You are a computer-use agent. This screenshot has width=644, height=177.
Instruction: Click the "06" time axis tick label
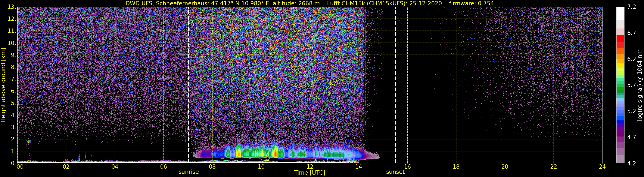coord(164,167)
